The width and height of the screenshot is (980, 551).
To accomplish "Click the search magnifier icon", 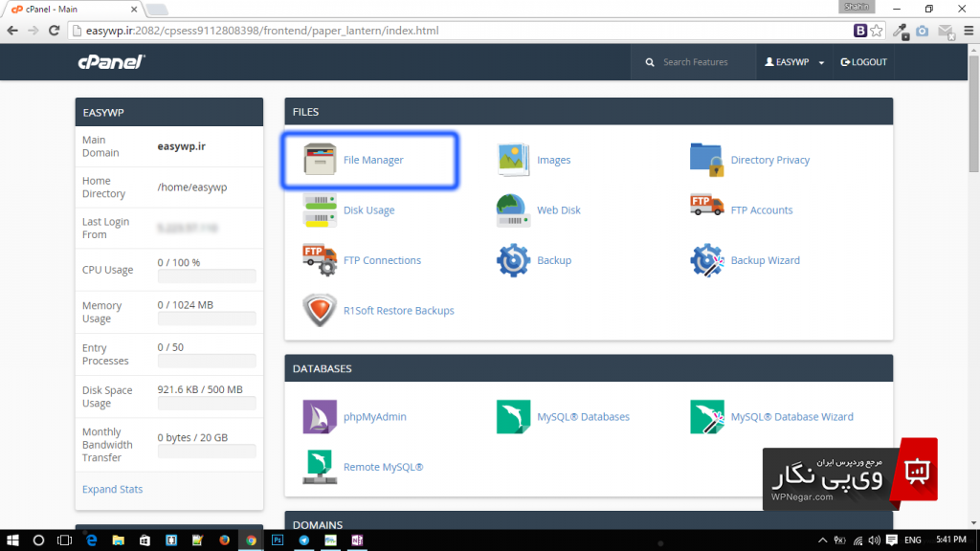I will (650, 62).
